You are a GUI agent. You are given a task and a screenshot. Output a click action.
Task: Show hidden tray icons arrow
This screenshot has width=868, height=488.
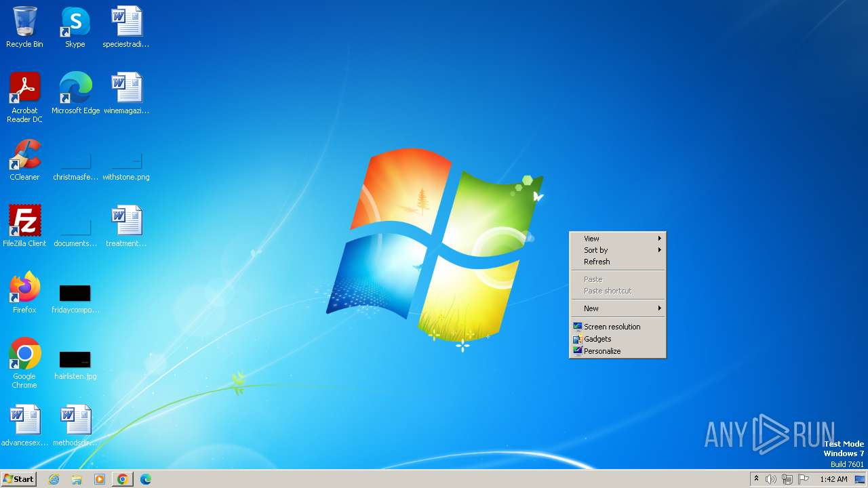pyautogui.click(x=756, y=479)
